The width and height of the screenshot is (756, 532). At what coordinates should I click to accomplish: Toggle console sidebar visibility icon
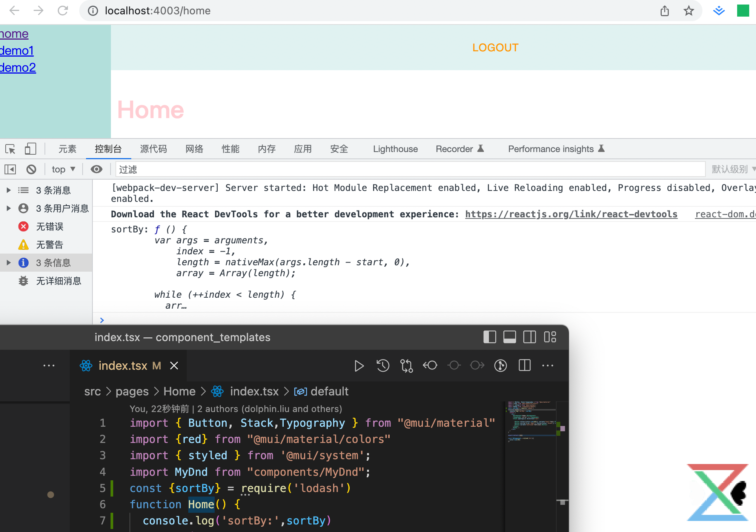tap(10, 169)
